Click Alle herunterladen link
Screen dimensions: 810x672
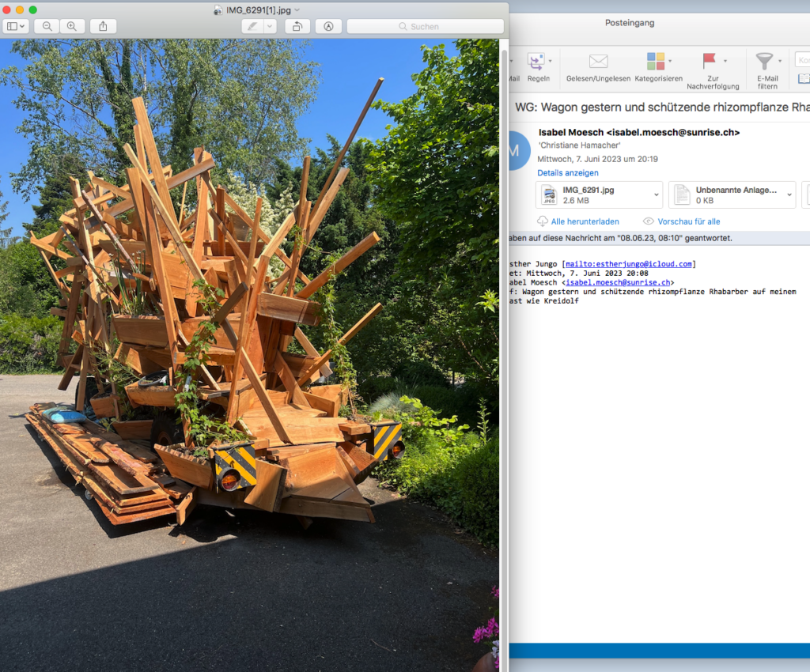[585, 221]
